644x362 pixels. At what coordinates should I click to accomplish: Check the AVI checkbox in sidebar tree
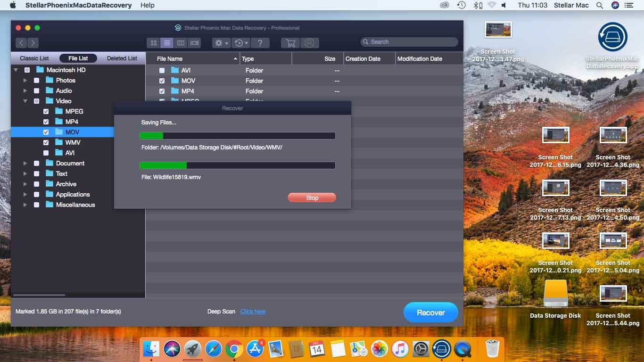(x=46, y=153)
